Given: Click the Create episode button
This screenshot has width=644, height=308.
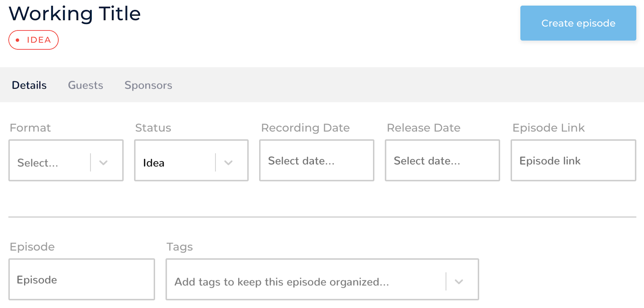Looking at the screenshot, I should [x=578, y=23].
